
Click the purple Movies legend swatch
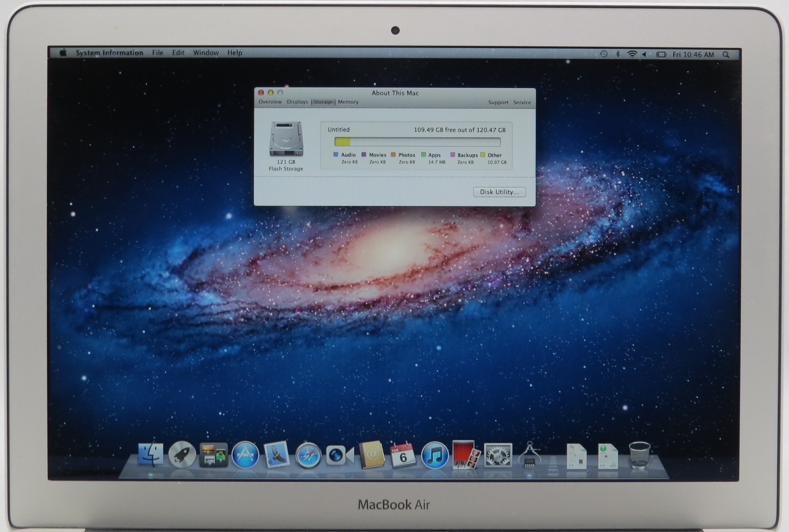(x=364, y=155)
